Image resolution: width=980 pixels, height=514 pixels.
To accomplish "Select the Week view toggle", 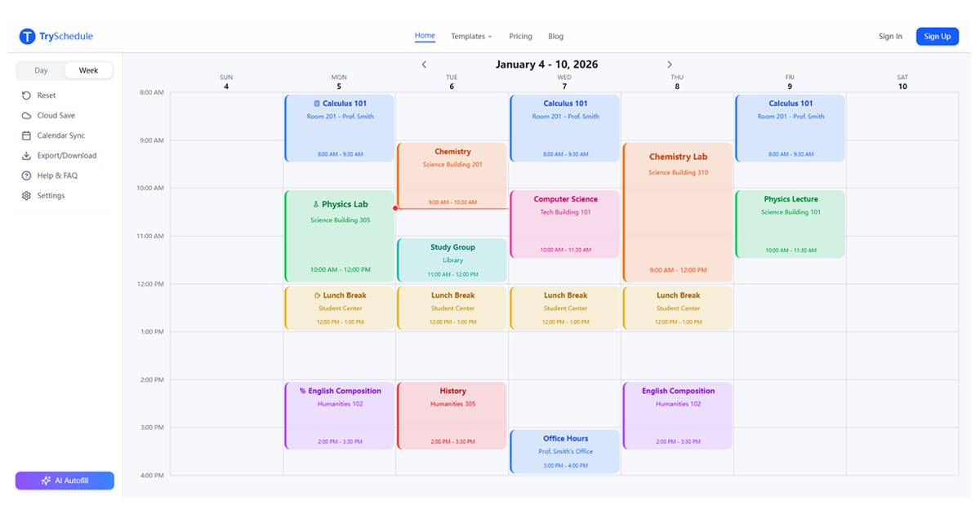I will (x=88, y=71).
